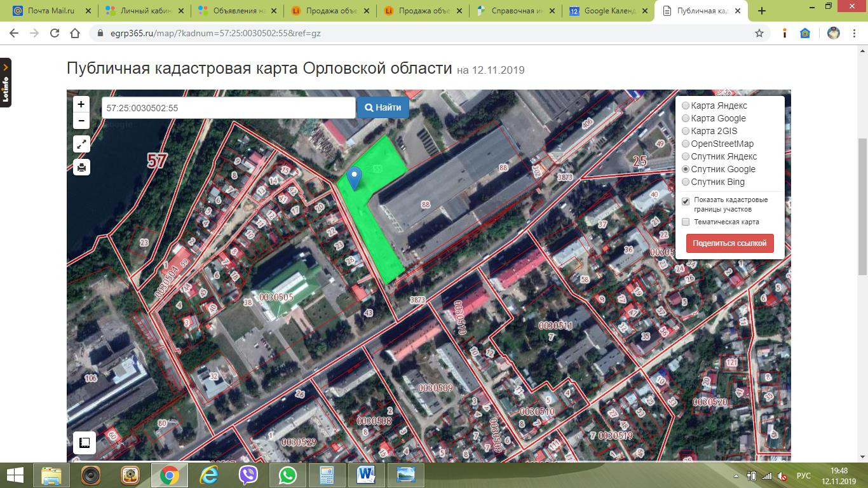
Task: Uncheck Показать кадастровые границы участков
Action: click(686, 201)
